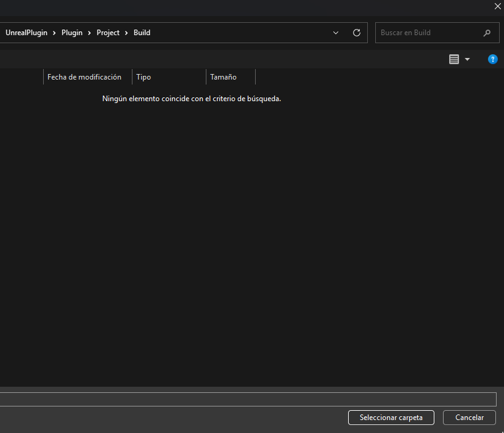Expand the address bar history dropdown
This screenshot has width=504, height=433.
[x=336, y=33]
